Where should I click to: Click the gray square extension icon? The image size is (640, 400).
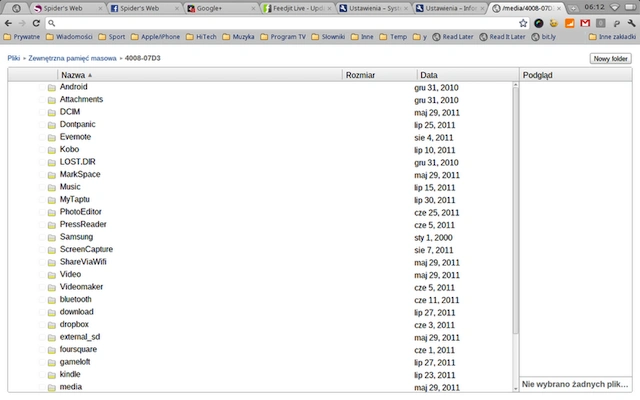pos(600,23)
